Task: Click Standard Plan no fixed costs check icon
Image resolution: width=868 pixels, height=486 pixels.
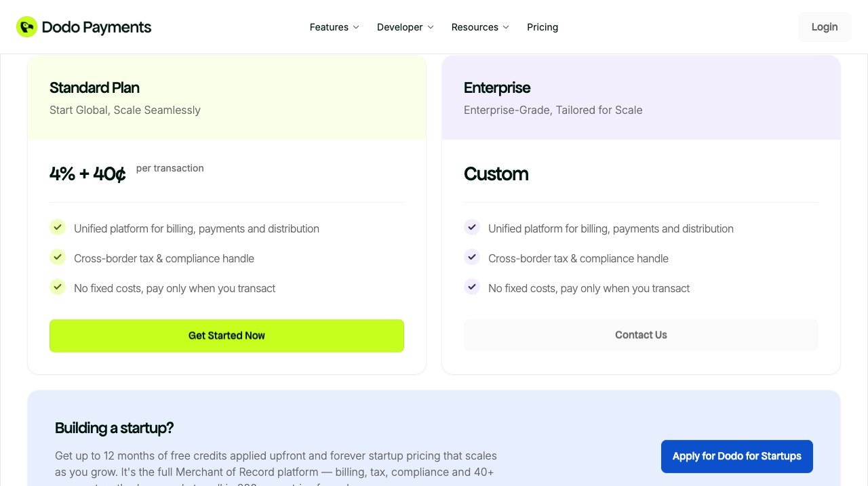Action: (58, 287)
